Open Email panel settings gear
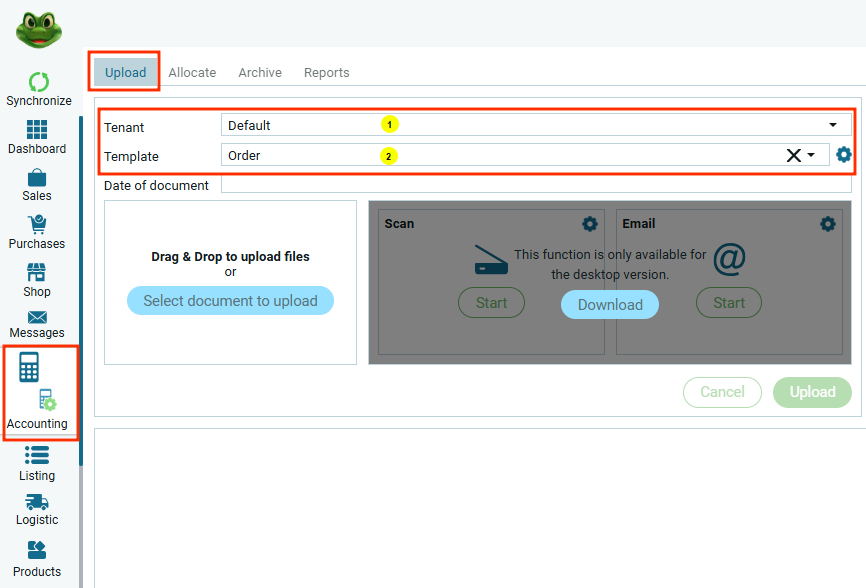The height and width of the screenshot is (588, 866). [x=827, y=224]
